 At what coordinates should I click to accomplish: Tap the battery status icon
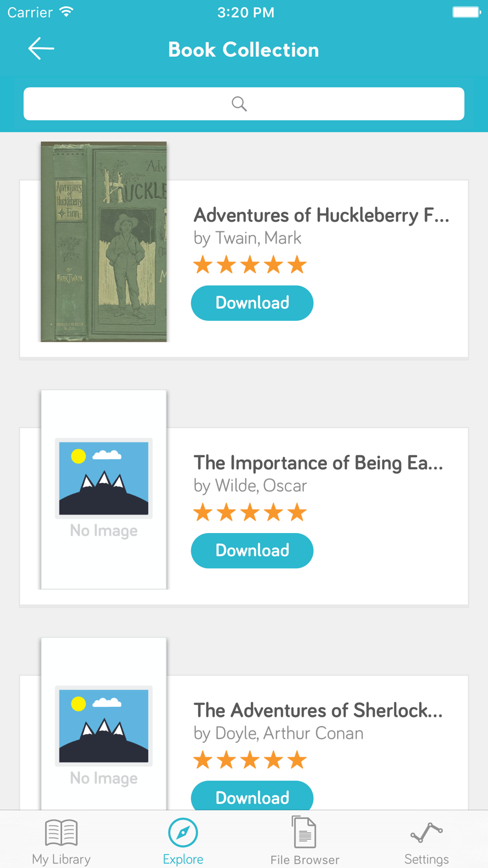coord(467,12)
